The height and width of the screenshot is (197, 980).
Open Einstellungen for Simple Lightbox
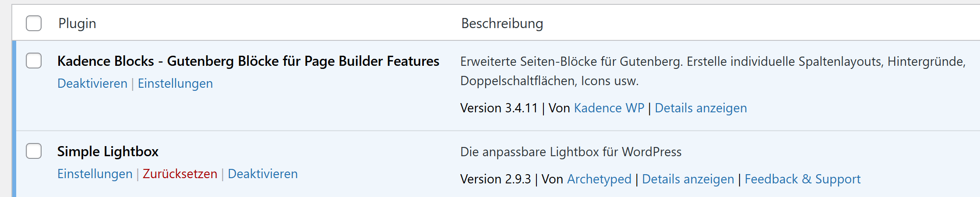pyautogui.click(x=95, y=174)
